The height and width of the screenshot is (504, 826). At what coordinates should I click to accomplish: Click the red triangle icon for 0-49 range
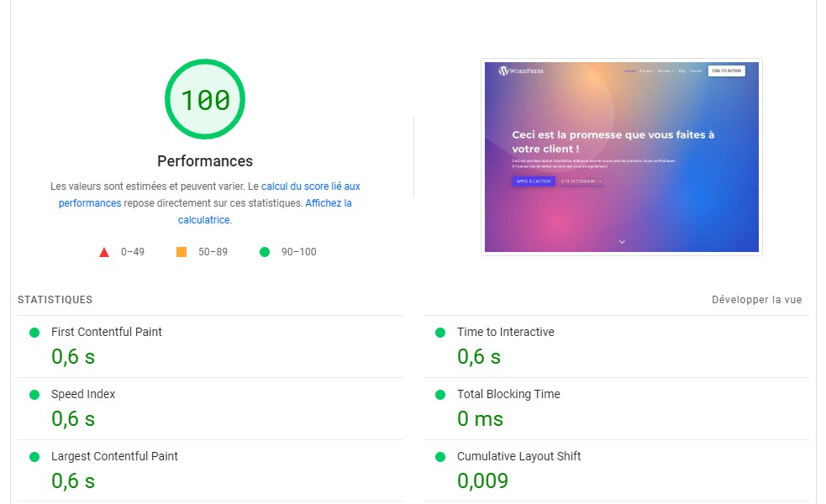(104, 249)
